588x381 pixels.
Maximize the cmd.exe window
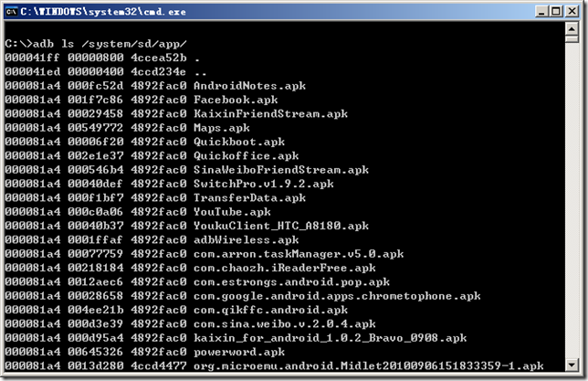556,12
